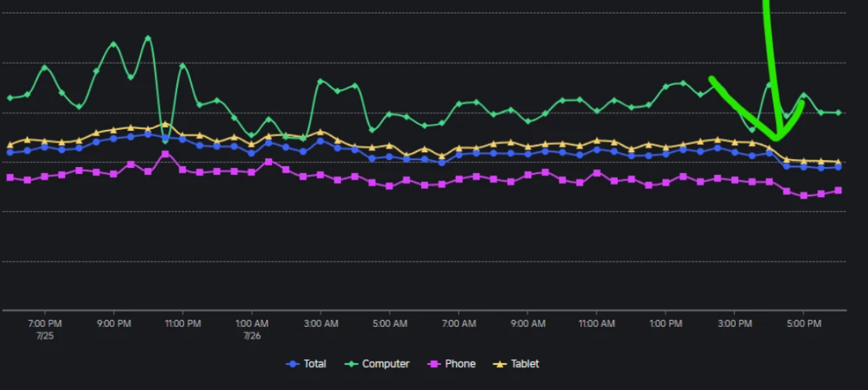Screen dimensions: 868x390
Task: Select the 3:00 AM axis tick label
Action: pos(321,323)
